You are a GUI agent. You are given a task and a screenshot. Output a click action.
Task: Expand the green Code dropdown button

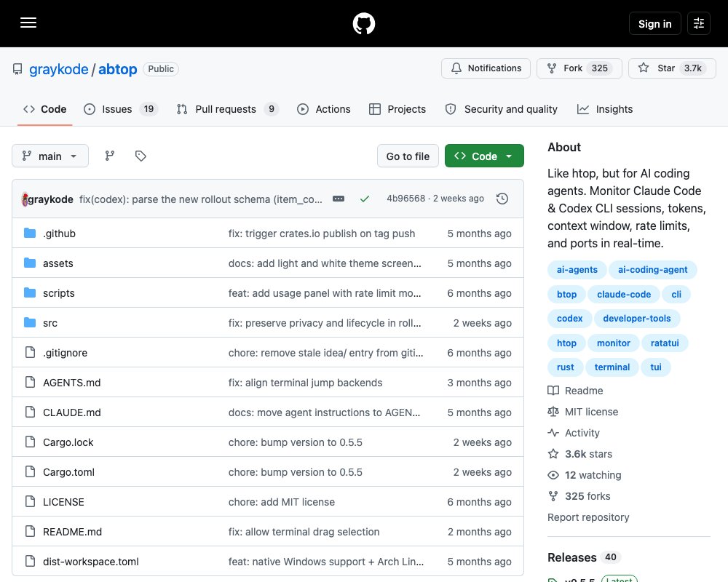click(484, 156)
